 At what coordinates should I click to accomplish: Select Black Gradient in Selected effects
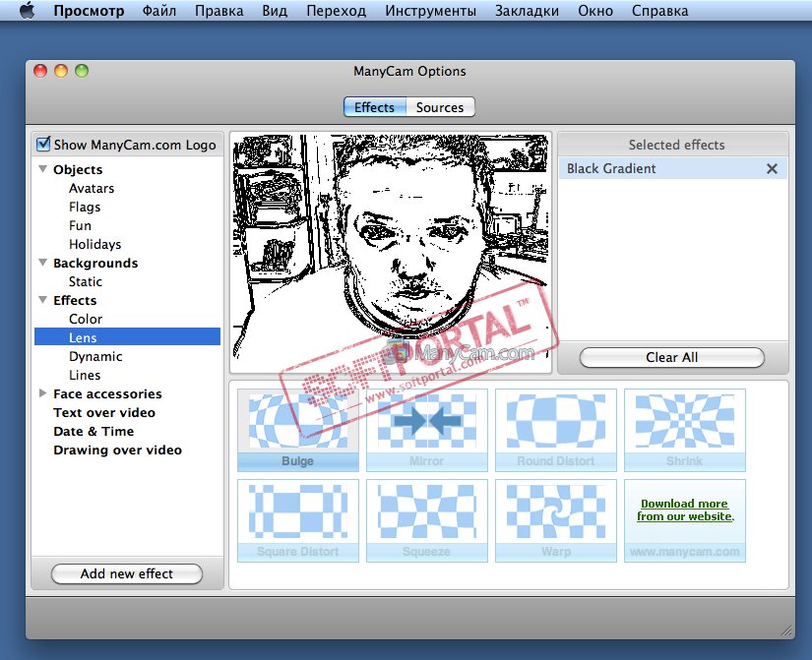coord(672,169)
